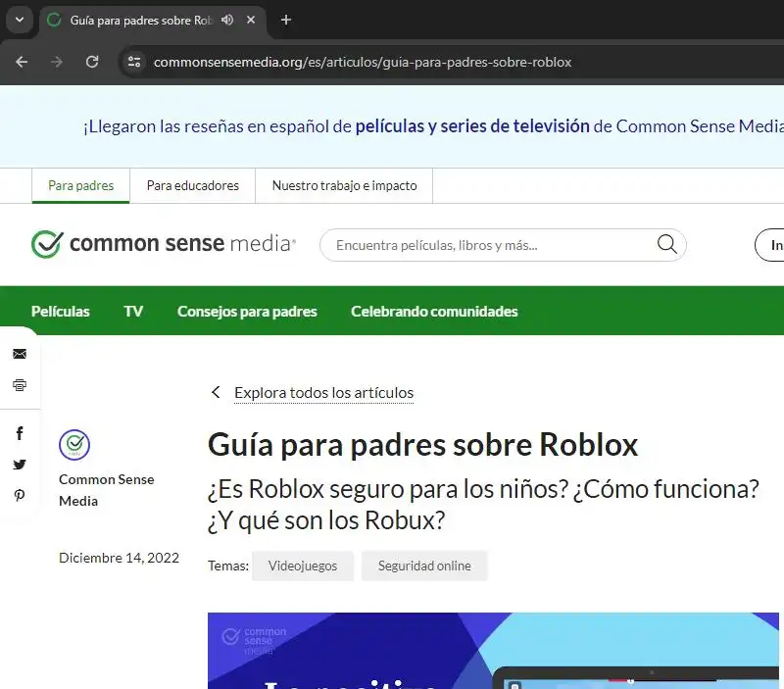Screen dimensions: 784x689
Task: Open the películas y series de televisión link
Action: [472, 126]
